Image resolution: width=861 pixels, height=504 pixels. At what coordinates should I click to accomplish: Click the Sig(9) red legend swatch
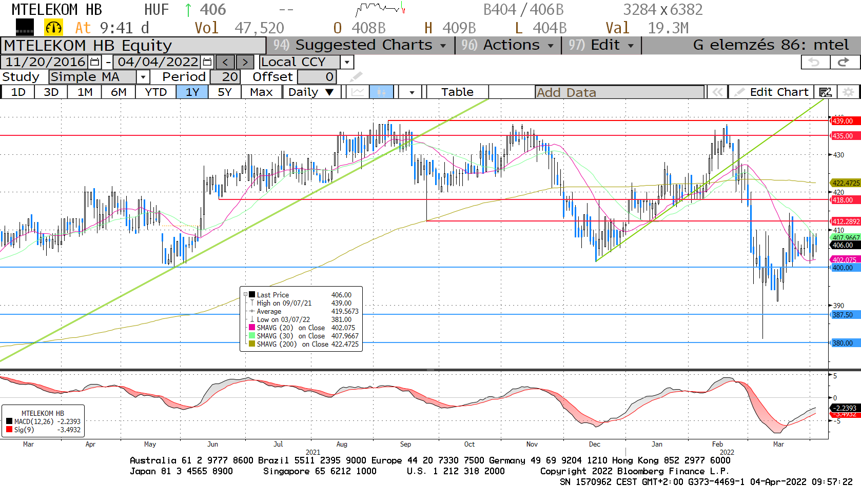[9, 430]
